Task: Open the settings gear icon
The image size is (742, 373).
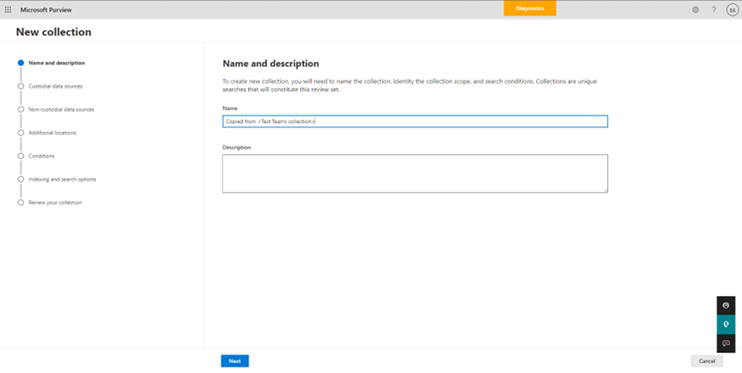Action: [x=695, y=9]
